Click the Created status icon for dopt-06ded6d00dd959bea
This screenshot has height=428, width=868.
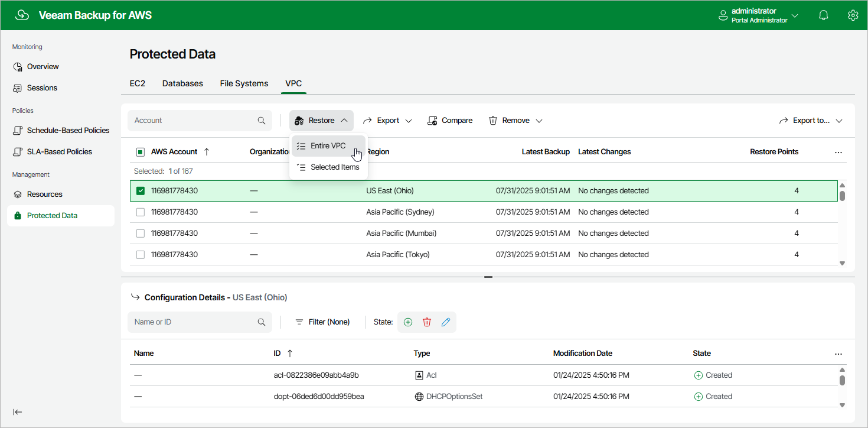click(x=699, y=397)
